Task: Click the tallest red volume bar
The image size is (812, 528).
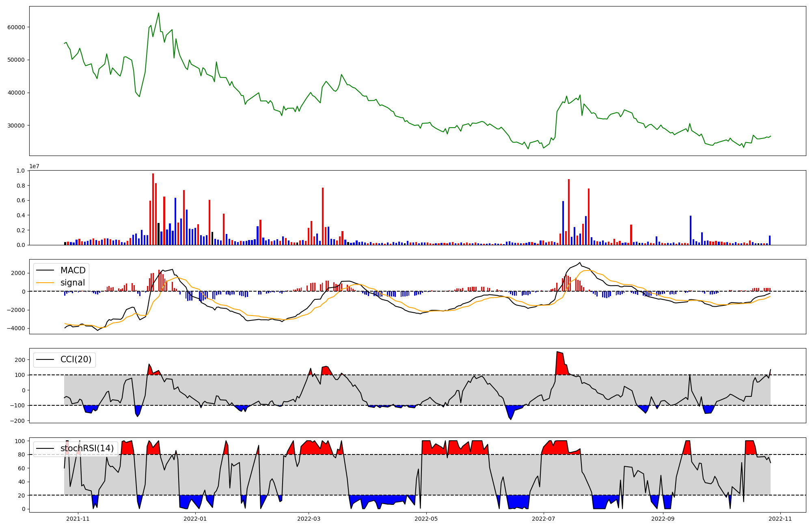Action: (x=153, y=209)
